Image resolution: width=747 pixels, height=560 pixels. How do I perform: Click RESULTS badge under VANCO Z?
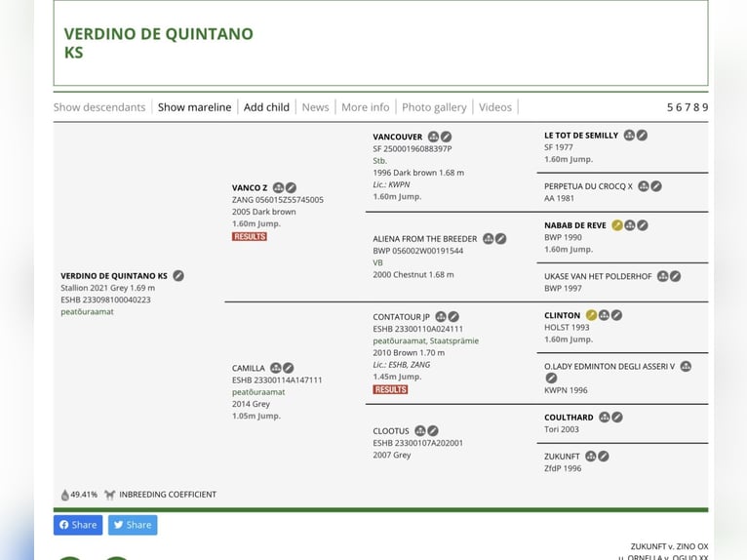pos(249,236)
